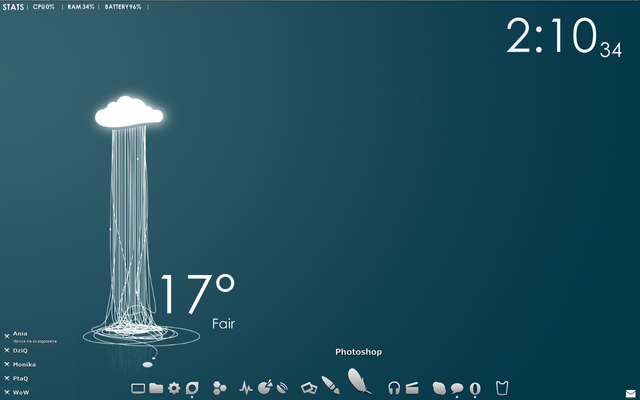Open the folder icon in the dock
The width and height of the screenshot is (640, 400).
coord(156,388)
